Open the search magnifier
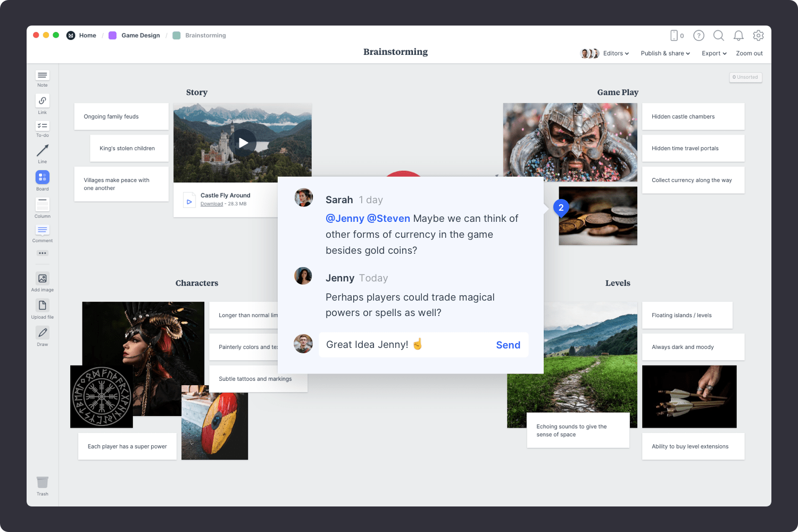 pyautogui.click(x=718, y=36)
